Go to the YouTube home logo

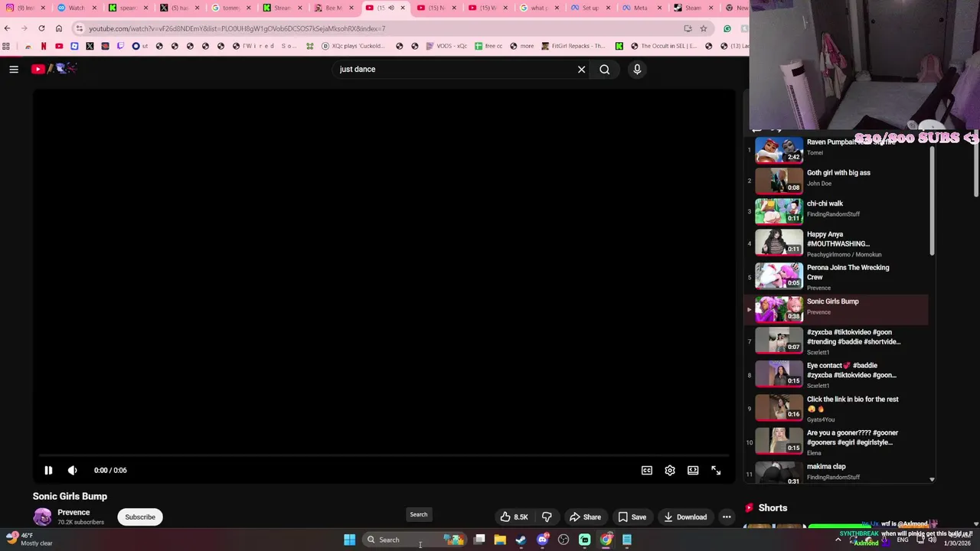[x=54, y=69]
